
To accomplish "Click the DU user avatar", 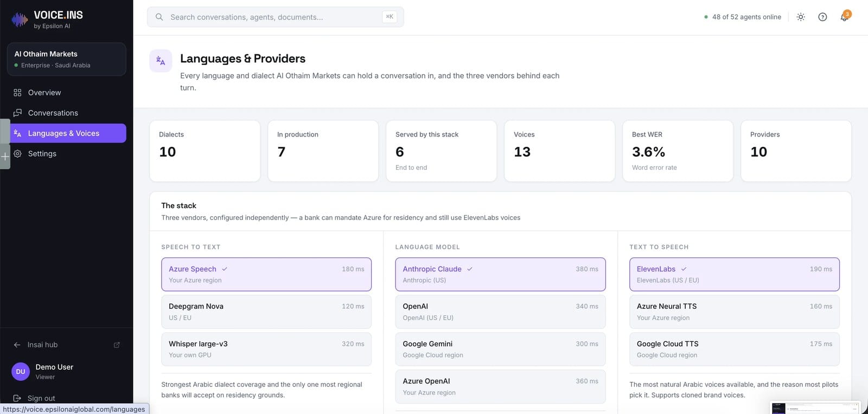I will point(21,372).
